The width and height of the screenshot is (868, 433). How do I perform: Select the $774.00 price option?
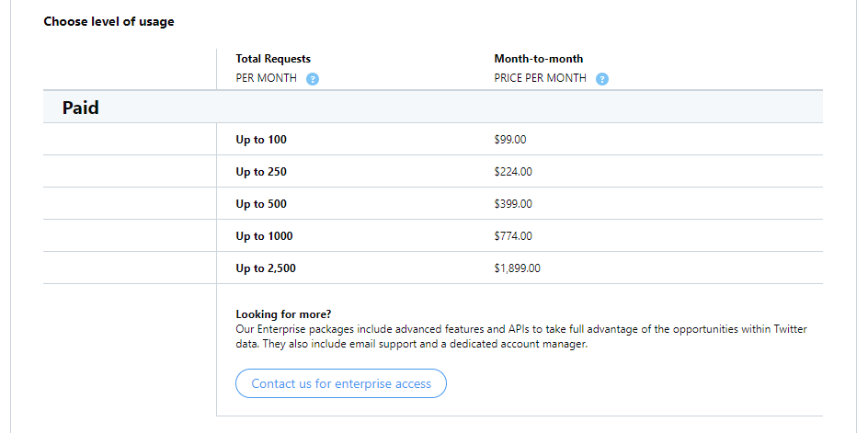(x=513, y=236)
